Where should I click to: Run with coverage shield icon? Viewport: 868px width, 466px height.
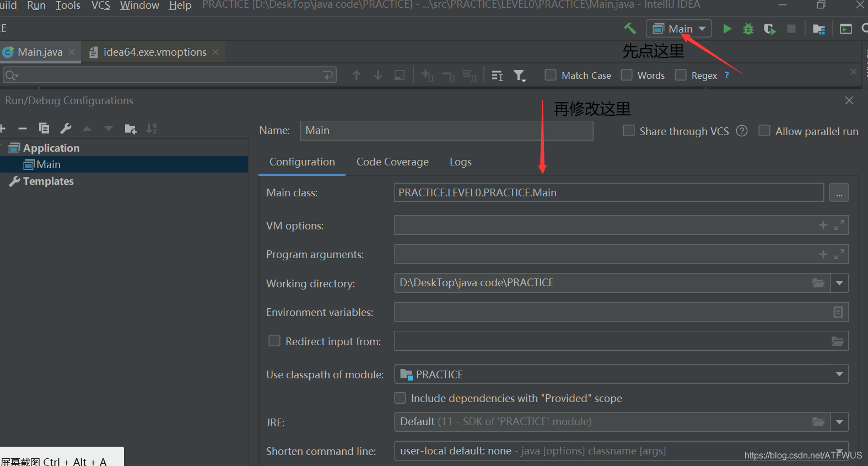[x=769, y=29]
